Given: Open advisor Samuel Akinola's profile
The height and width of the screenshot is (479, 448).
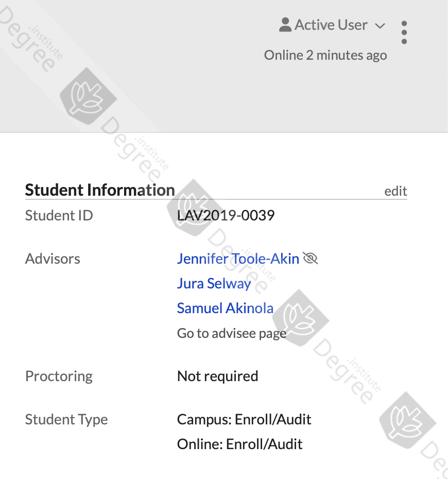Looking at the screenshot, I should point(225,308).
